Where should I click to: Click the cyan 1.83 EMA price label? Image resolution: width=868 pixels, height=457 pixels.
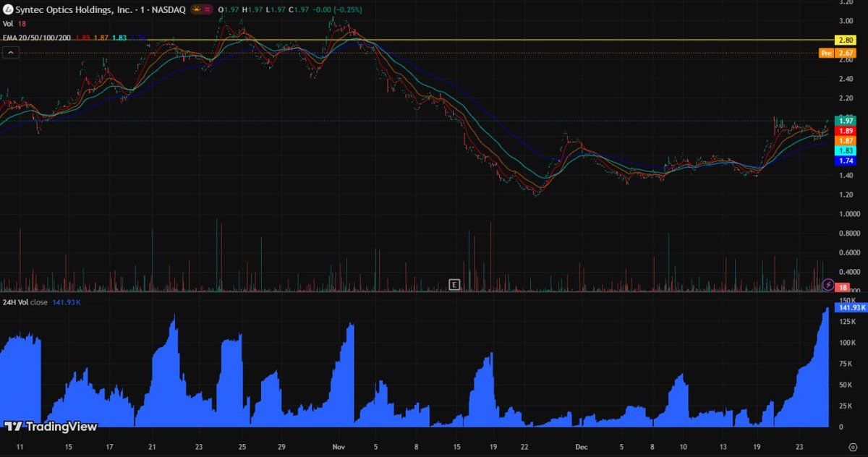pyautogui.click(x=845, y=150)
